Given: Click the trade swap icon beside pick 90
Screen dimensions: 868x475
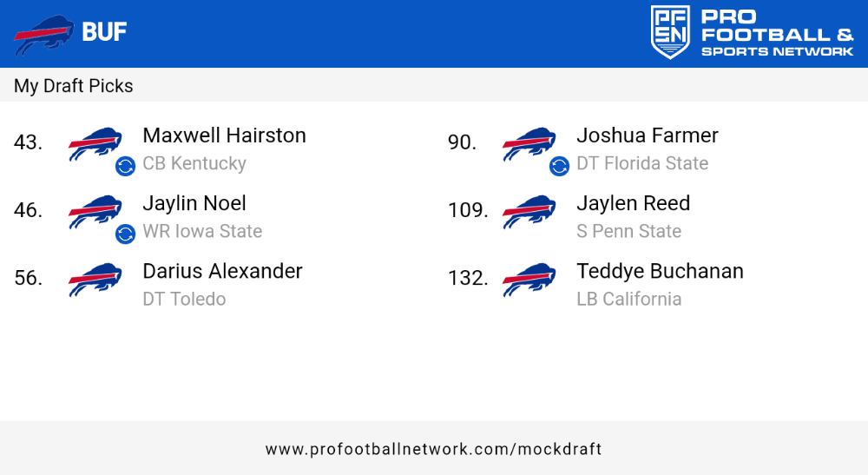Looking at the screenshot, I should click(x=559, y=166).
